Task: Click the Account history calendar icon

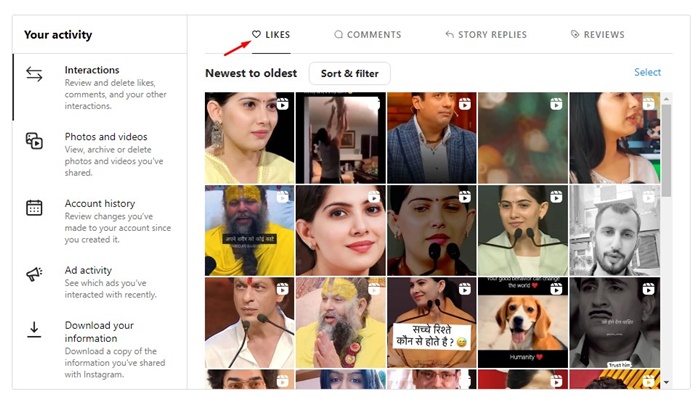Action: (34, 208)
